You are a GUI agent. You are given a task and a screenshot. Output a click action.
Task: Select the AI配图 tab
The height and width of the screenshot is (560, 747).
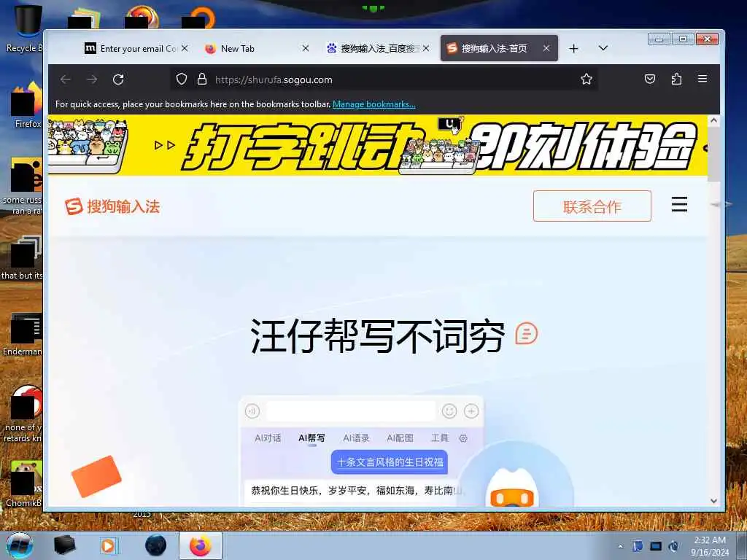coord(400,438)
